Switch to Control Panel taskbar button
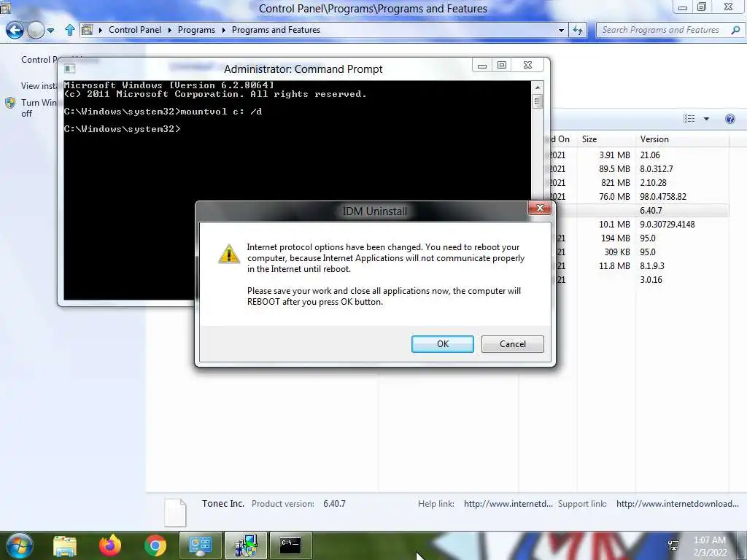 pos(200,545)
